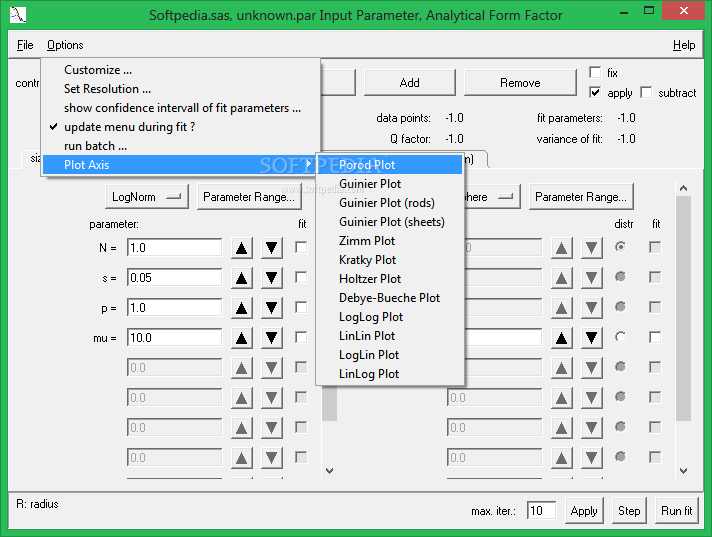Decrease the s parameter with down arrow

pyautogui.click(x=272, y=278)
